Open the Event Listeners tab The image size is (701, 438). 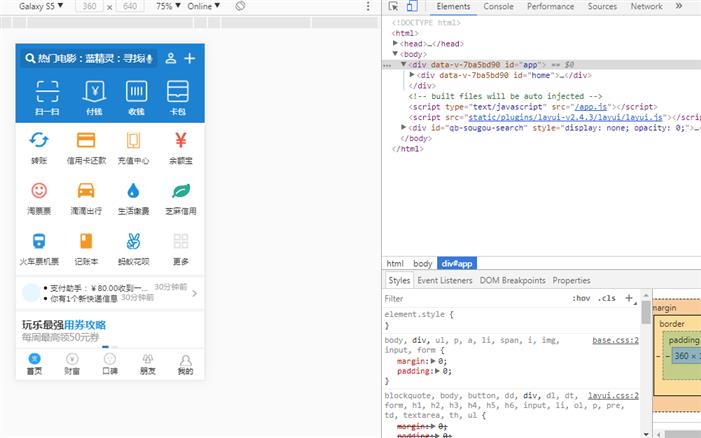pos(445,280)
